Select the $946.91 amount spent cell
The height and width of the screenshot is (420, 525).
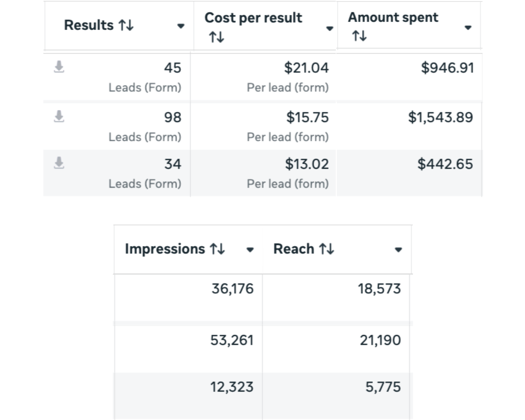[447, 68]
